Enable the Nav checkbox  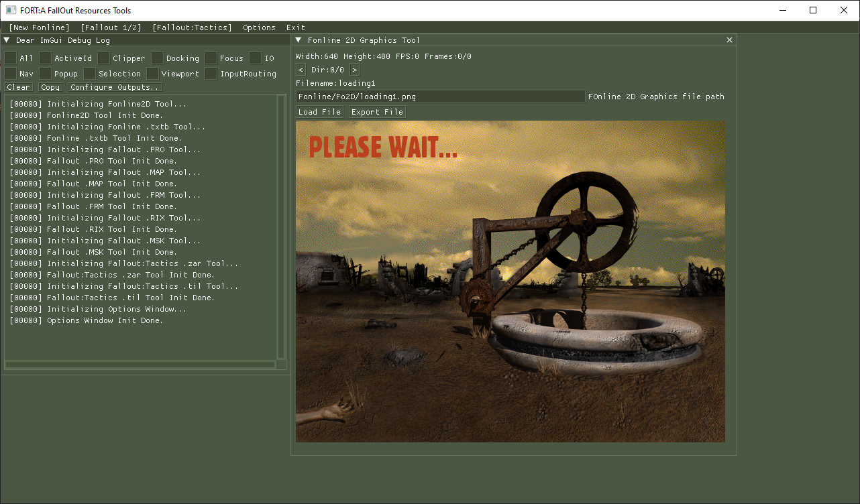click(11, 73)
